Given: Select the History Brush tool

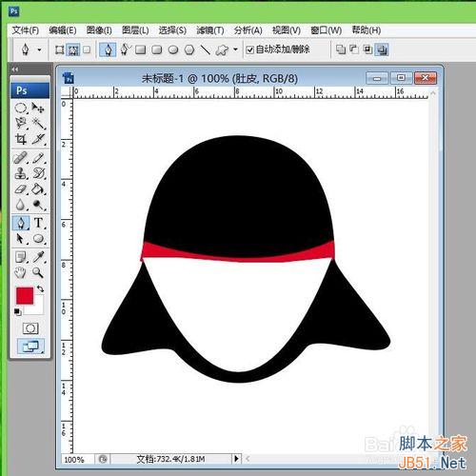Looking at the screenshot, I should [38, 173].
